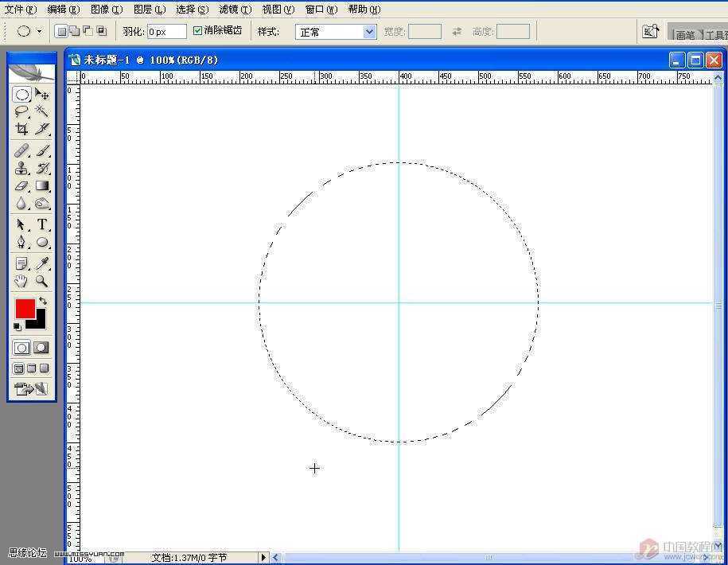Open the 图层 (Layer) menu
The image size is (728, 565).
[150, 10]
